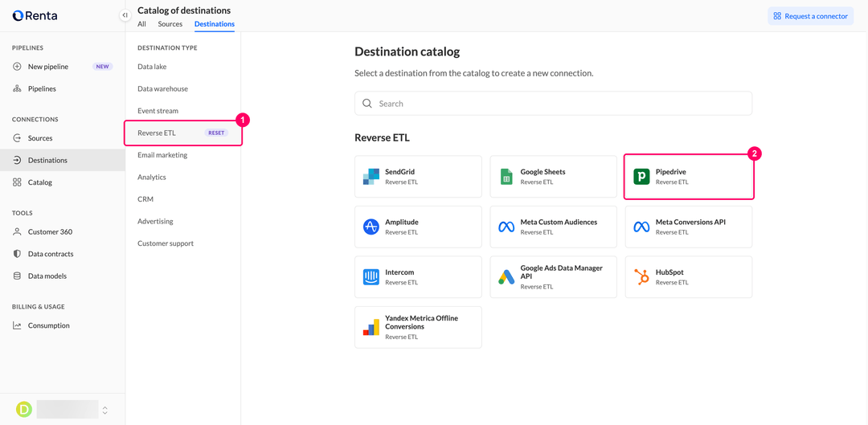Click the Consumption chart icon
The image size is (868, 425).
17,325
